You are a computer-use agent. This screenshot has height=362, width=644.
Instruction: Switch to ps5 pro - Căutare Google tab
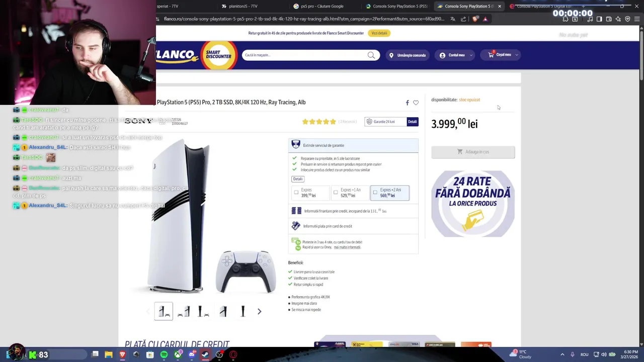326,6
